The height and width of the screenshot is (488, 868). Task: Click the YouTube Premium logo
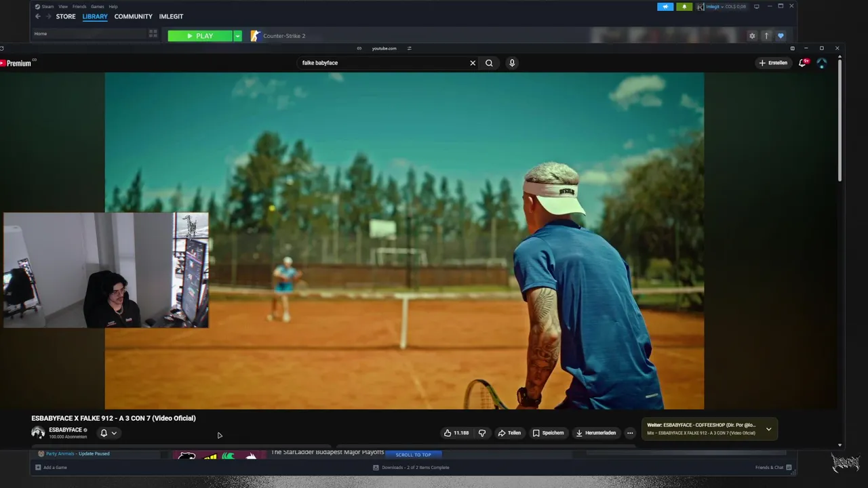(16, 63)
